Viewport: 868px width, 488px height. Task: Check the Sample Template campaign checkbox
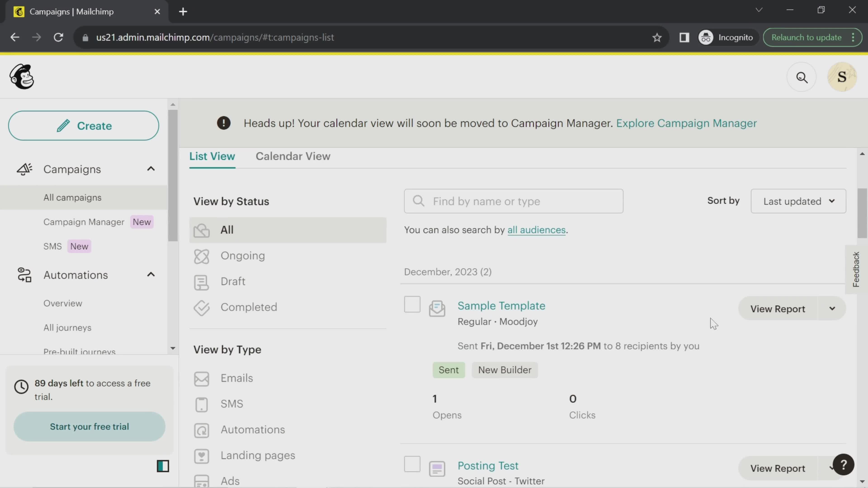click(412, 304)
